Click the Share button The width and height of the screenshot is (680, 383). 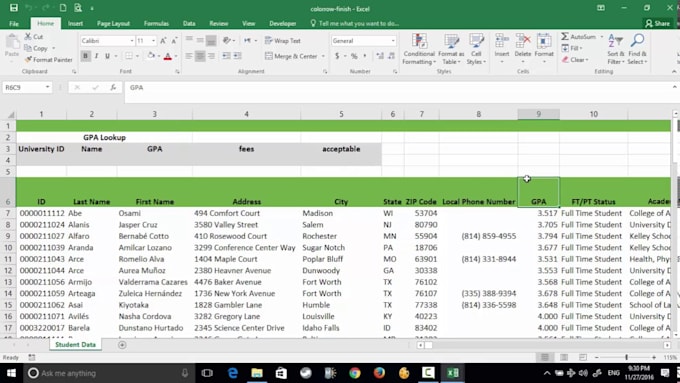pyautogui.click(x=657, y=23)
